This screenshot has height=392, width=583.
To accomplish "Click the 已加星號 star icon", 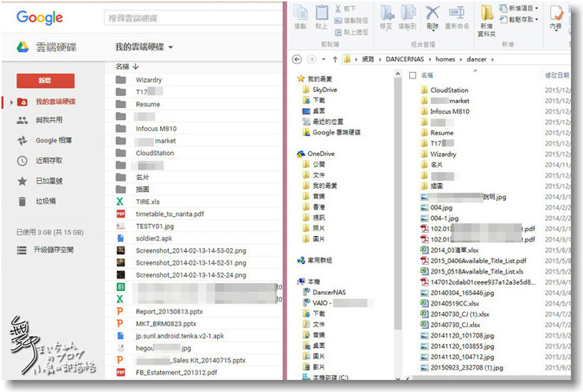I will point(22,181).
